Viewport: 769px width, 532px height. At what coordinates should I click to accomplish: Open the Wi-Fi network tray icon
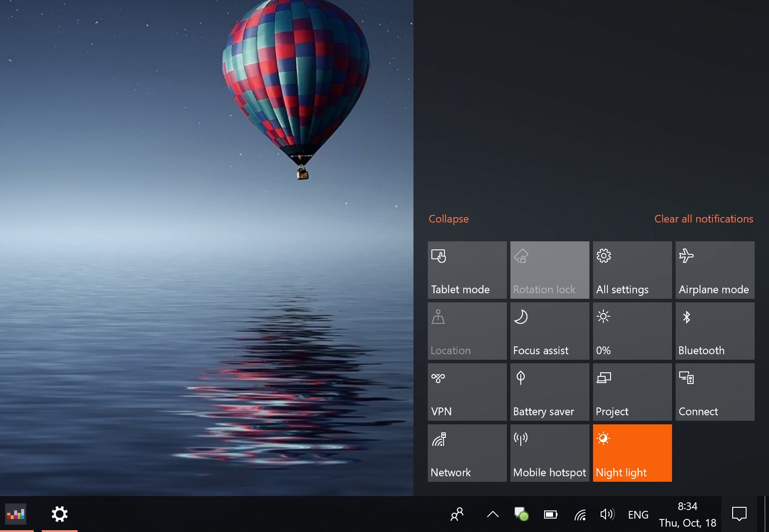pos(580,515)
